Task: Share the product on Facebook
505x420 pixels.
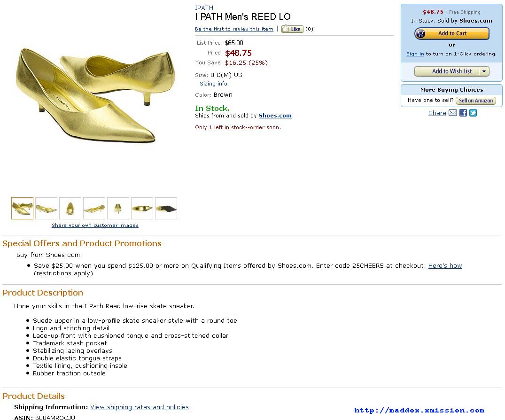Action: click(463, 113)
